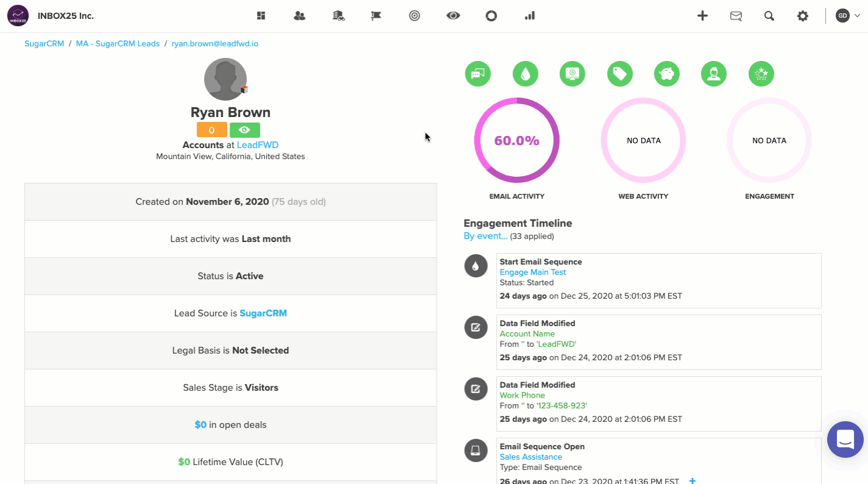Click the Last activity was Last month row
This screenshot has height=484, width=868.
[x=230, y=239]
